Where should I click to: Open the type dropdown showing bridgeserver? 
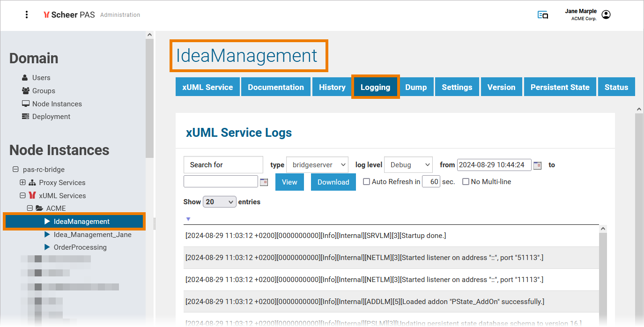pyautogui.click(x=317, y=165)
